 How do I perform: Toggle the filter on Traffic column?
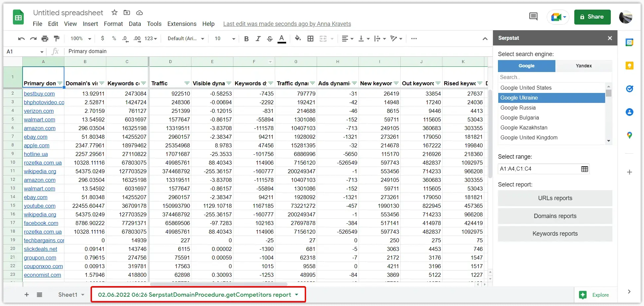point(187,83)
